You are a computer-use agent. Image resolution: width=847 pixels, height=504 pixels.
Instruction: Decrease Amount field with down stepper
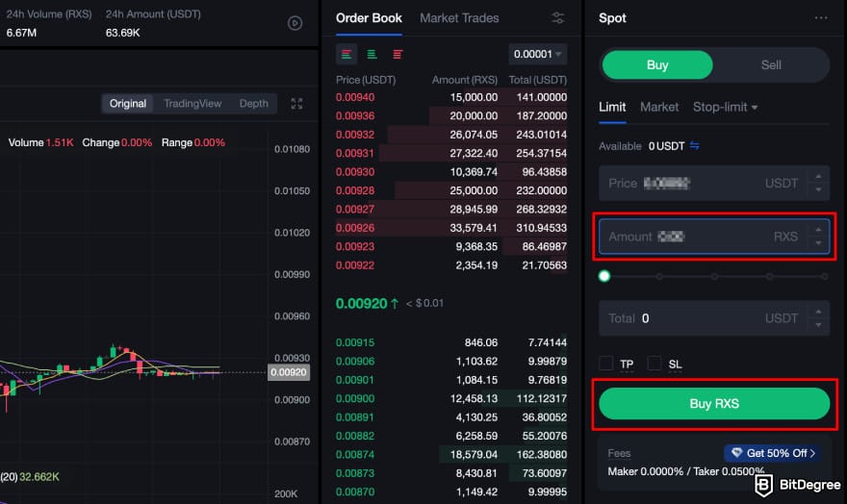pyautogui.click(x=818, y=242)
